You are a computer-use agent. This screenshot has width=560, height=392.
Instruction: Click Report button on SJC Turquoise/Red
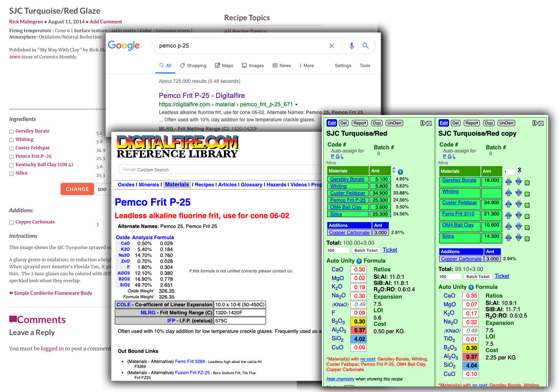[x=359, y=123]
